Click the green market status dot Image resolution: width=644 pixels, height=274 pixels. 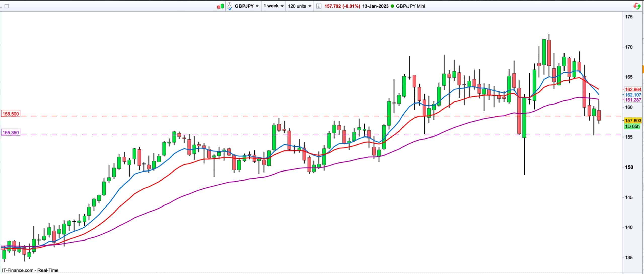point(392,6)
